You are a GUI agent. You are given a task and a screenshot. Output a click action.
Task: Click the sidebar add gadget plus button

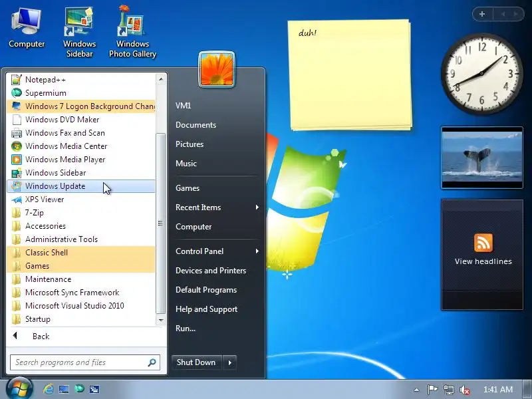click(x=482, y=14)
